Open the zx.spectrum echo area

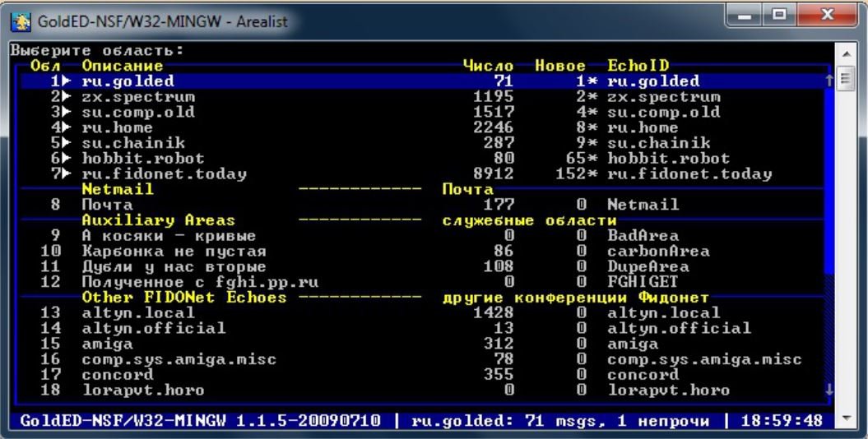pyautogui.click(x=423, y=97)
